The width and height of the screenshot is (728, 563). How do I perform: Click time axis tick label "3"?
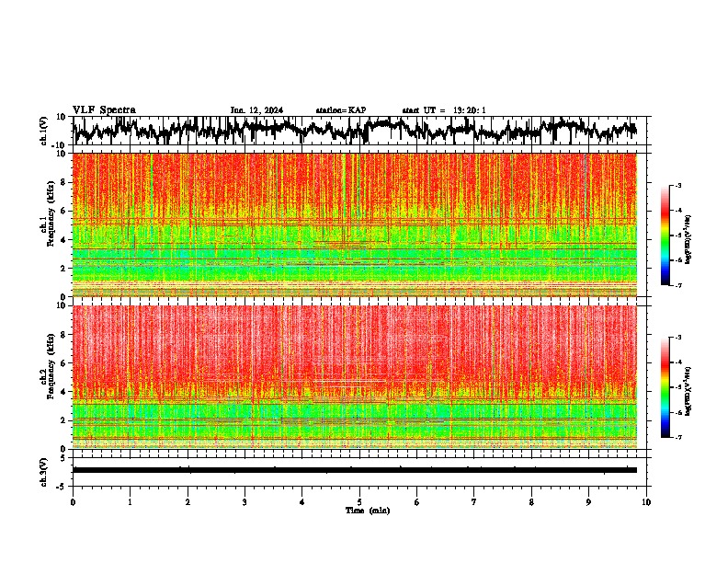pos(245,502)
